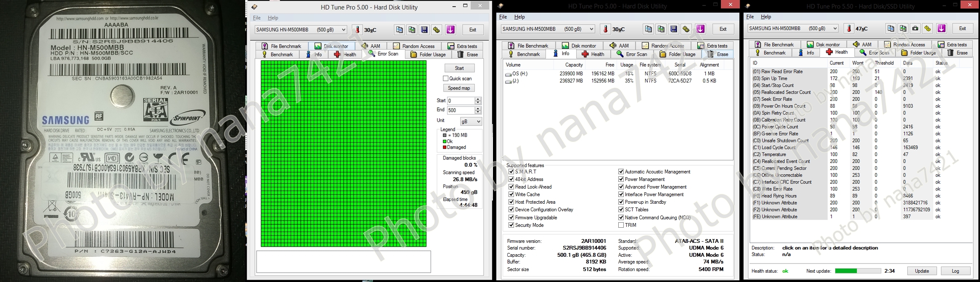Increase Start value with up spinner arrow
980x282 pixels.
click(x=477, y=99)
